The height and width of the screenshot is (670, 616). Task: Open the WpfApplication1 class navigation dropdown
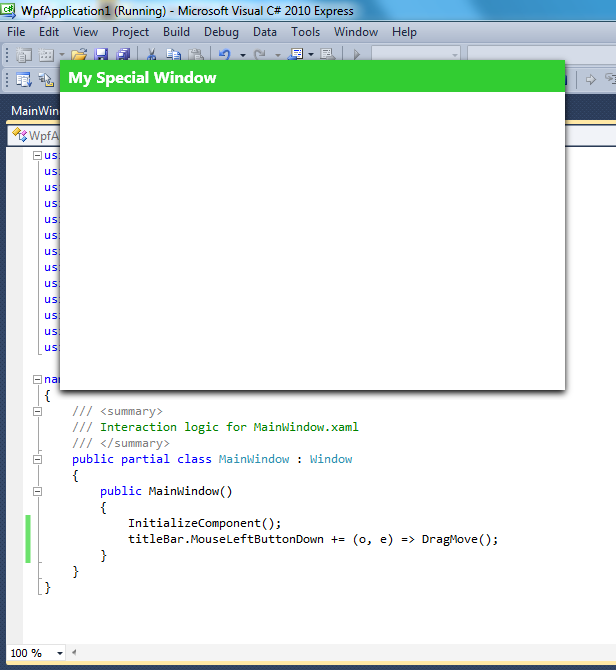[34, 135]
